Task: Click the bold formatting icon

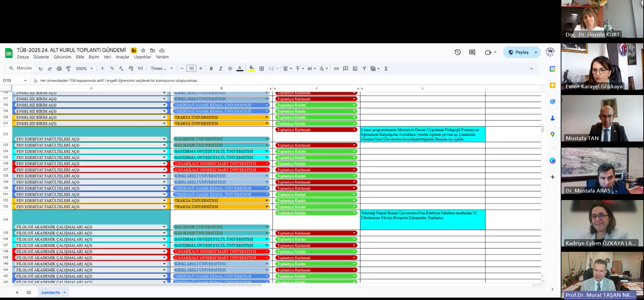Action: click(x=211, y=69)
